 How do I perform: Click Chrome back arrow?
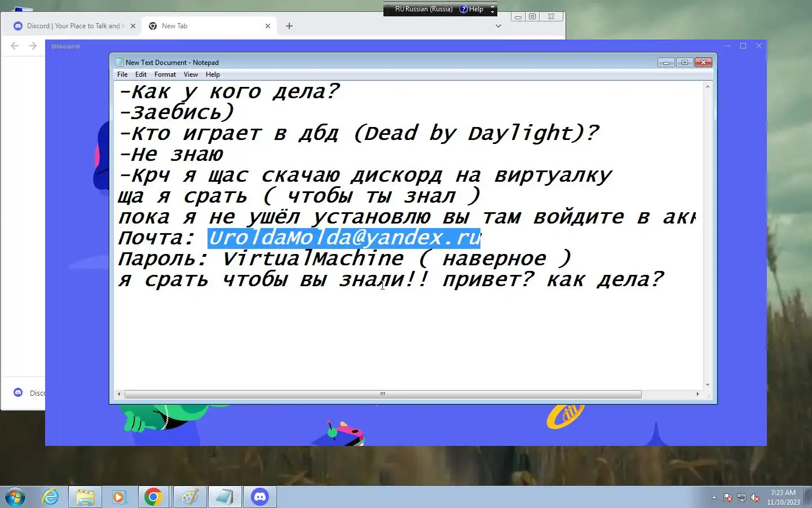[15, 46]
